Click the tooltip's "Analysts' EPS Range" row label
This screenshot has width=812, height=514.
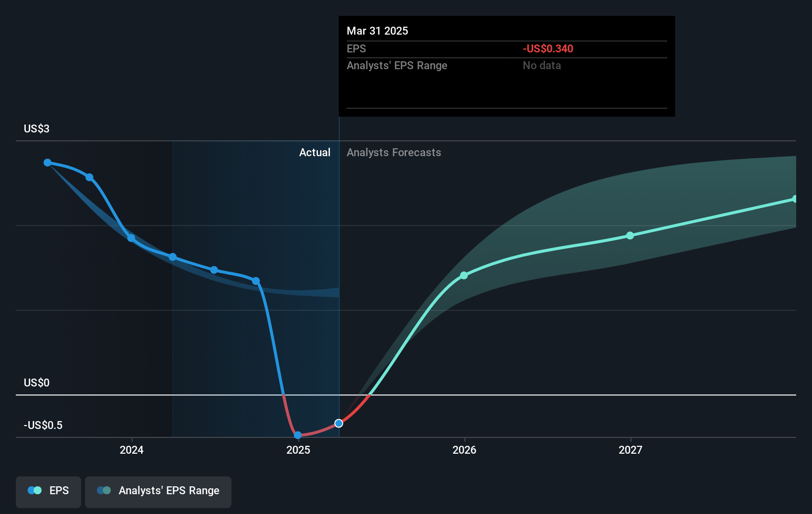click(x=397, y=65)
